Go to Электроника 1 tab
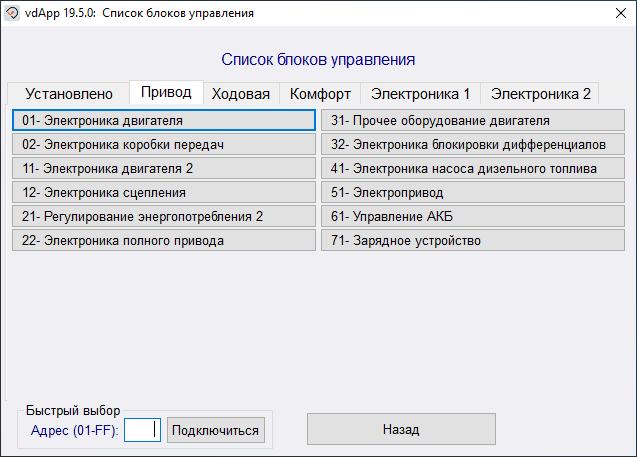 420,94
